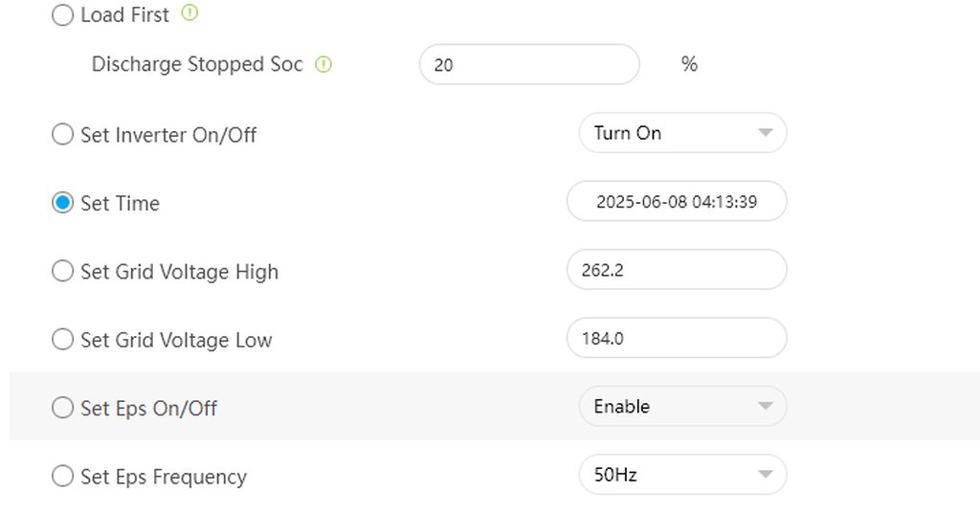This screenshot has width=980, height=514.
Task: Select the Set Eps On/Off radio button
Action: point(62,408)
